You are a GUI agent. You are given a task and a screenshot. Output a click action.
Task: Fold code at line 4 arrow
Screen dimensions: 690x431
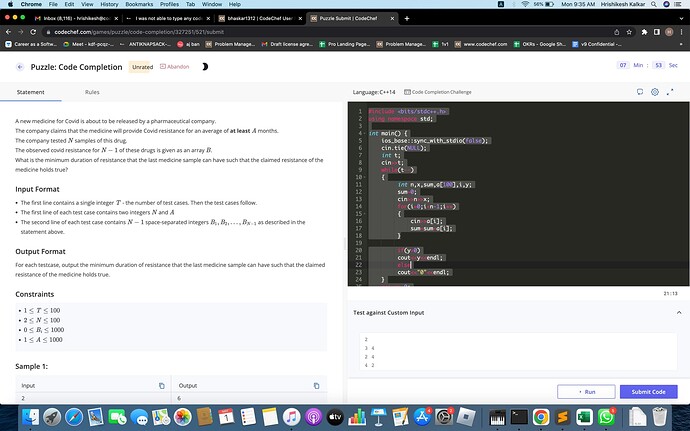[x=365, y=133]
